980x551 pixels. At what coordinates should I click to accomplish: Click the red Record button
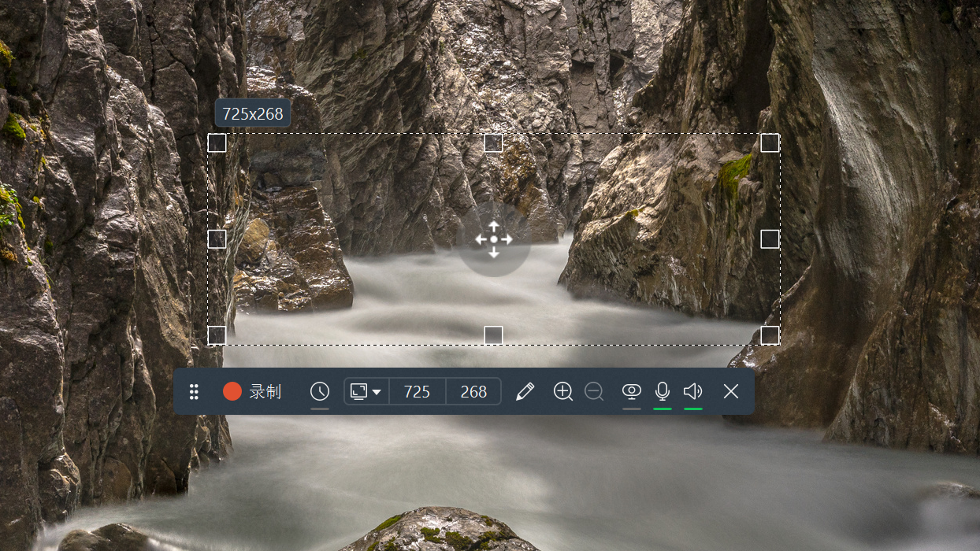[251, 391]
